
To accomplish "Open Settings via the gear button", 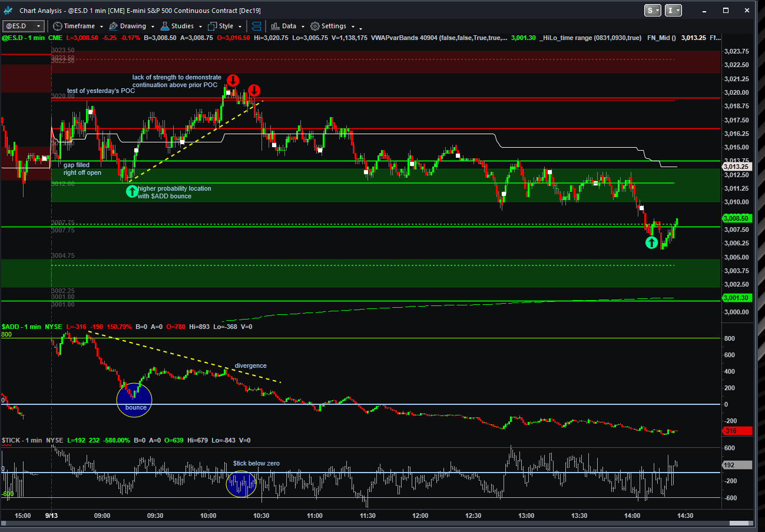I will point(329,26).
